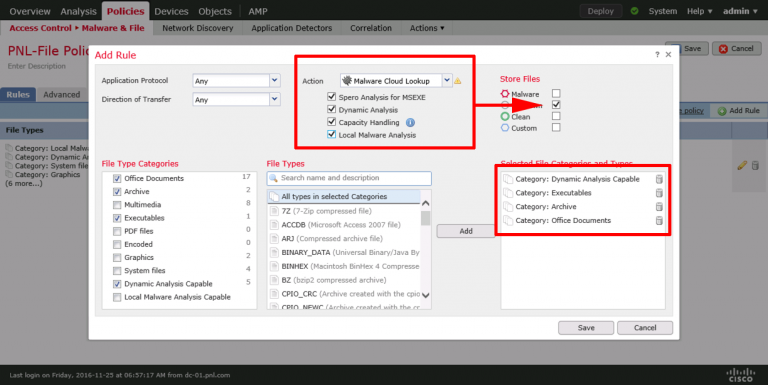Select BINHEX Macintosh BinHex file type
The image size is (768, 385).
[x=343, y=266]
